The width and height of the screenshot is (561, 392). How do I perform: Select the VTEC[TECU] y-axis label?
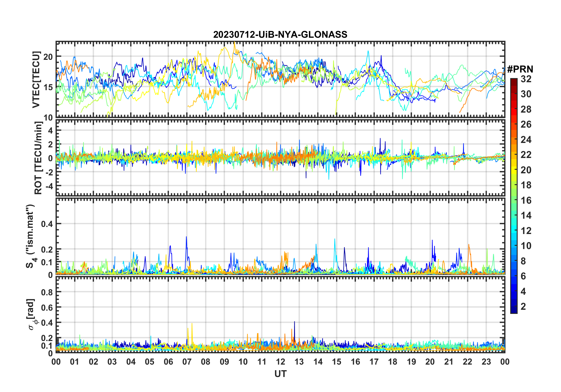36,80
